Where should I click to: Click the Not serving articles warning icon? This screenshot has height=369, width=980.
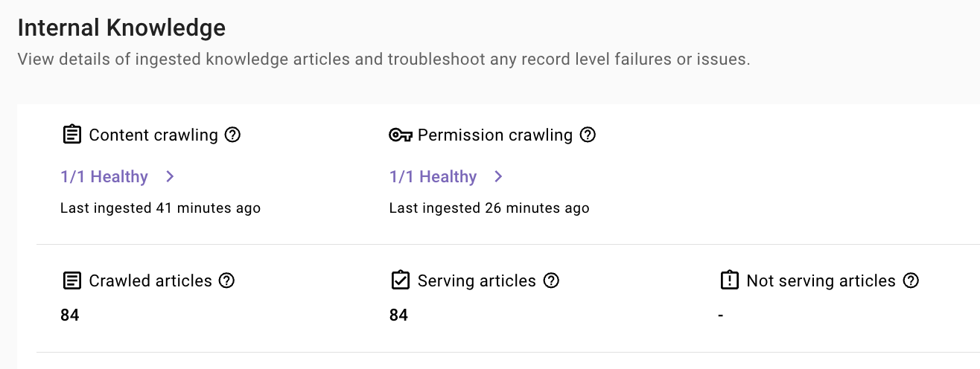click(x=729, y=280)
